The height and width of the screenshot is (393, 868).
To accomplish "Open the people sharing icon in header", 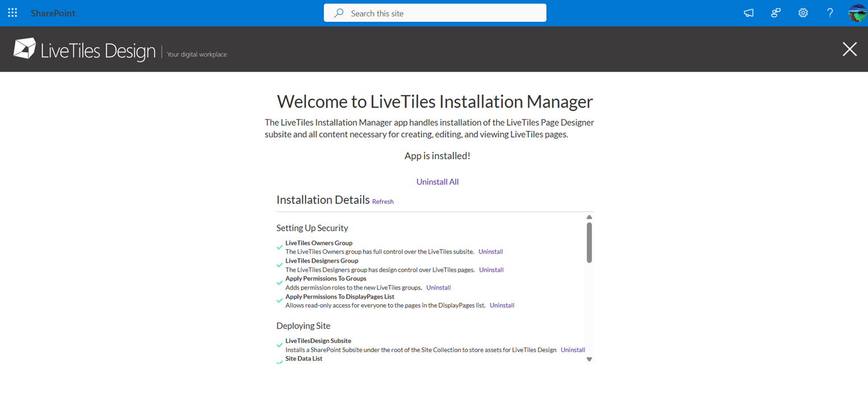I will (x=776, y=13).
